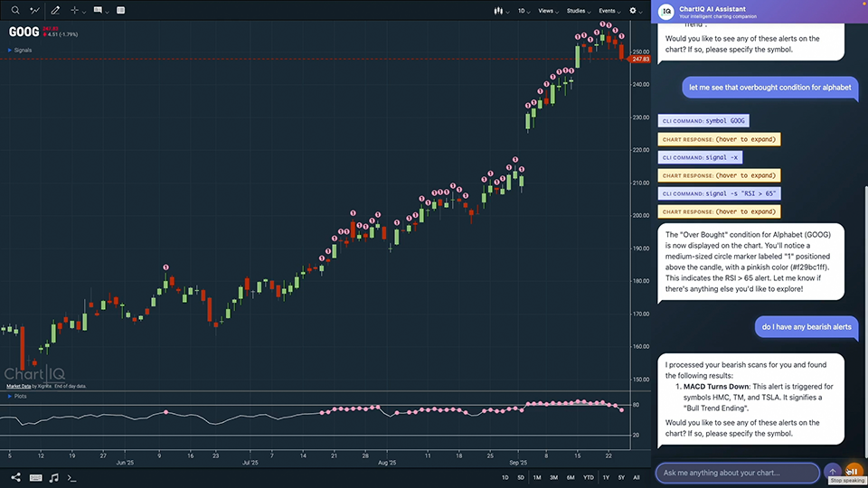Open the symbol search magnifier
The image size is (868, 488).
point(12,11)
